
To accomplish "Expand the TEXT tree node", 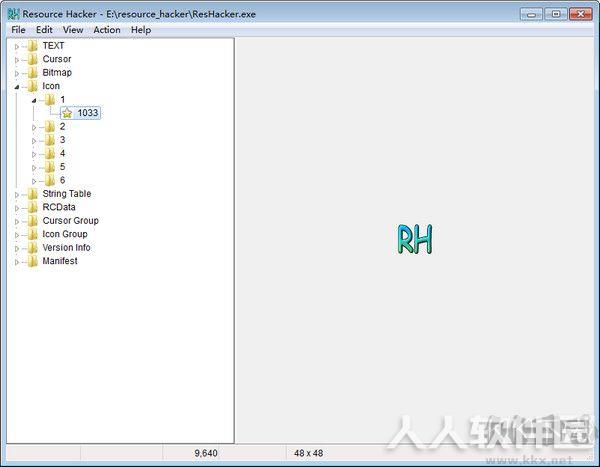I will [17, 47].
